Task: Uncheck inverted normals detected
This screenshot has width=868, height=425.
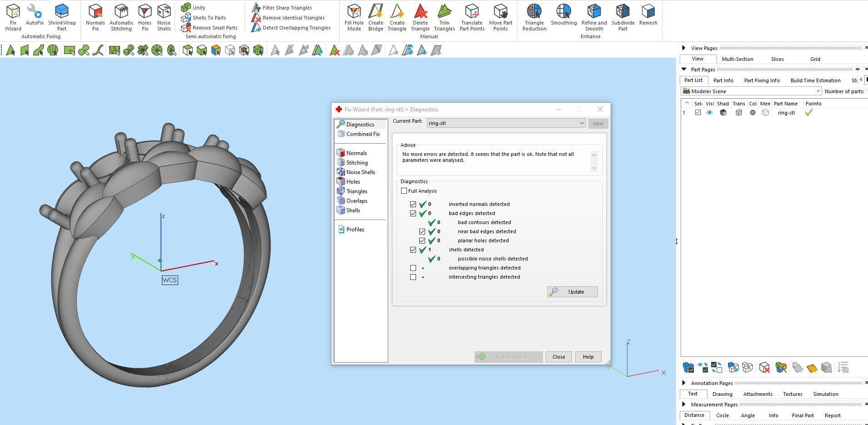Action: (413, 204)
